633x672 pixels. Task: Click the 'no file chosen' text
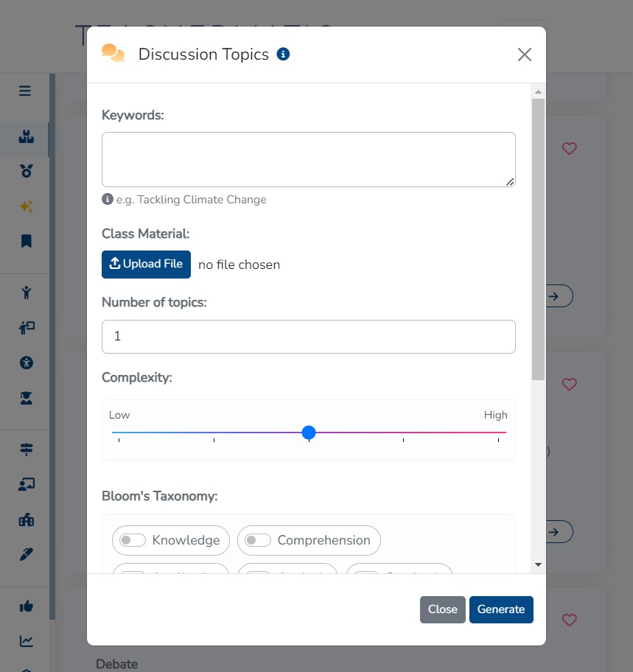[x=239, y=265]
